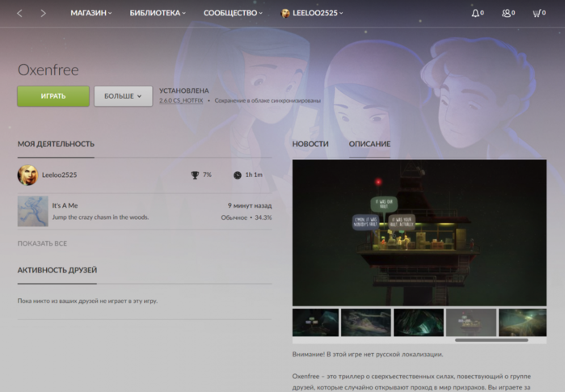Open the shopping cart icon
The image size is (565, 392).
(x=537, y=13)
